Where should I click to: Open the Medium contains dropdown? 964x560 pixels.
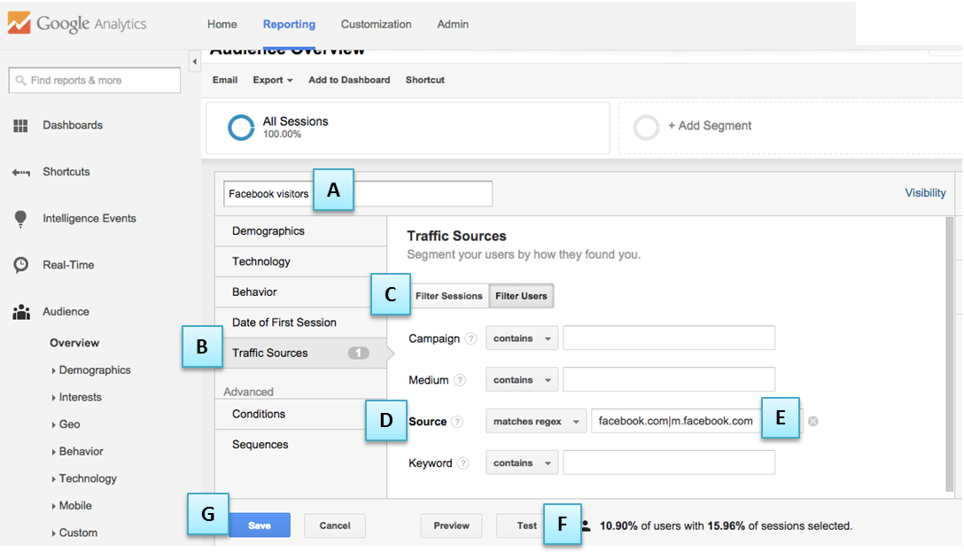click(522, 380)
